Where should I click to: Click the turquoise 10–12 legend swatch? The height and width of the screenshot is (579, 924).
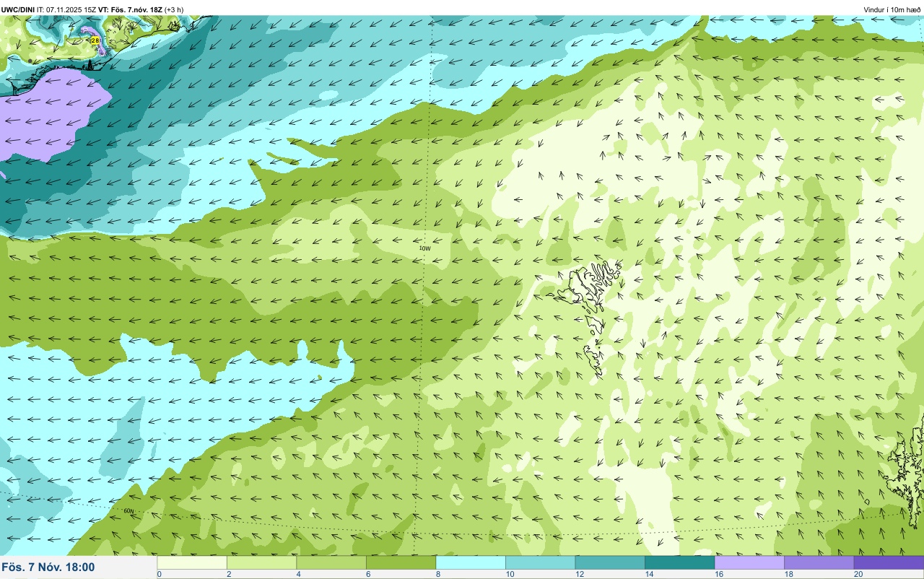point(540,562)
